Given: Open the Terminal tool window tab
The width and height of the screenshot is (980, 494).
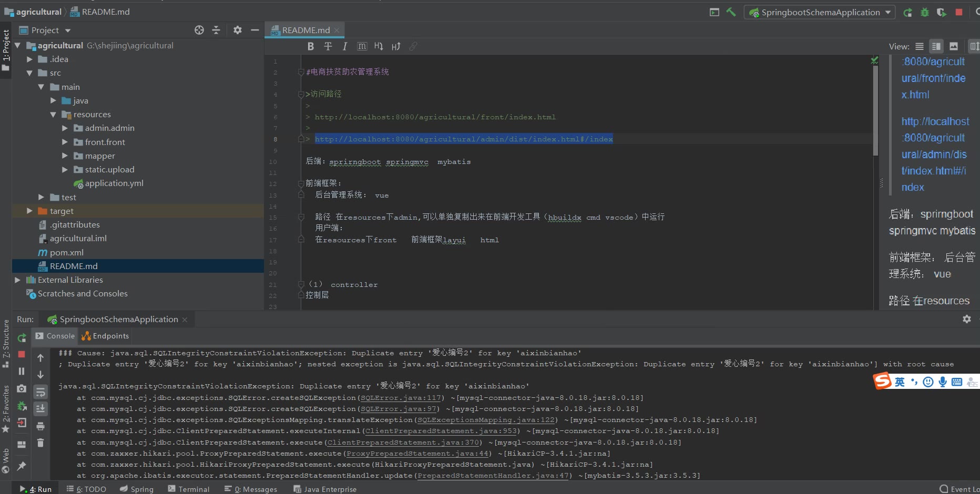Looking at the screenshot, I should point(189,489).
